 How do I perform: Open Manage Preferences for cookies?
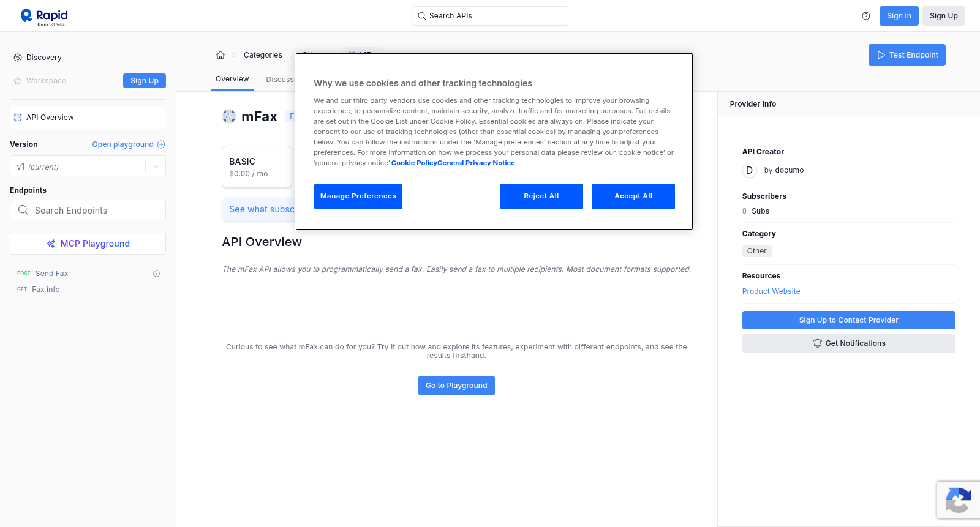[x=358, y=196]
